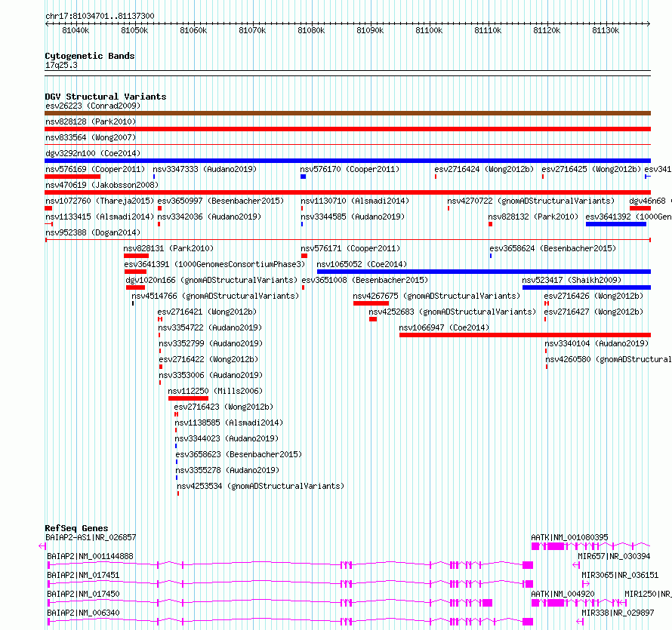
Task: Select nsv1138585 (Alsmadi2014) label
Action: [x=229, y=423]
